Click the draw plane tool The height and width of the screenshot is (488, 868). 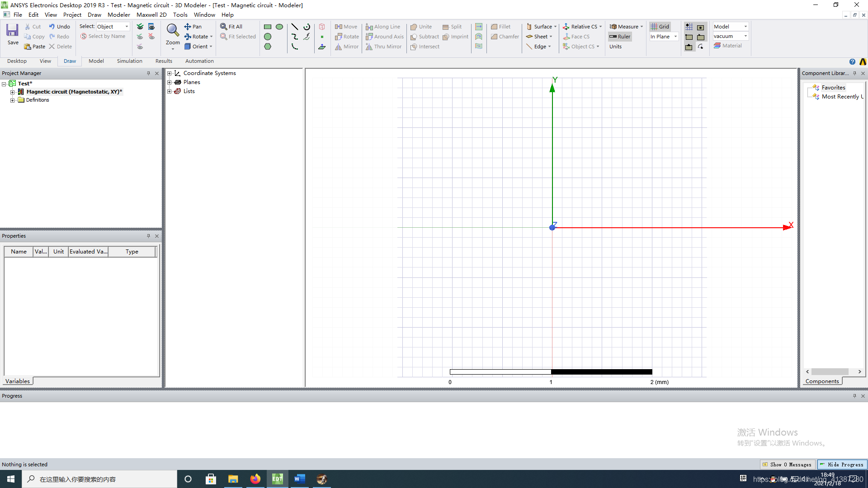tap(322, 47)
